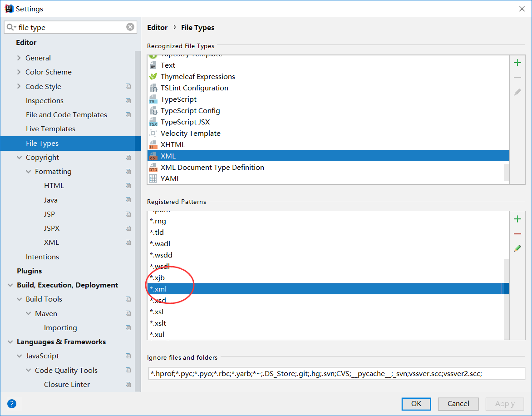Click the TSLint Configuration file icon

click(153, 88)
